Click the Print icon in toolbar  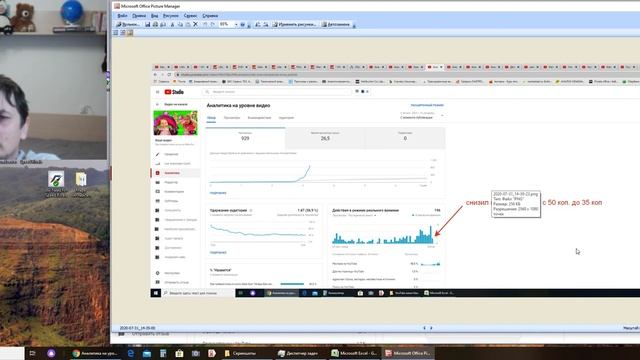155,24
